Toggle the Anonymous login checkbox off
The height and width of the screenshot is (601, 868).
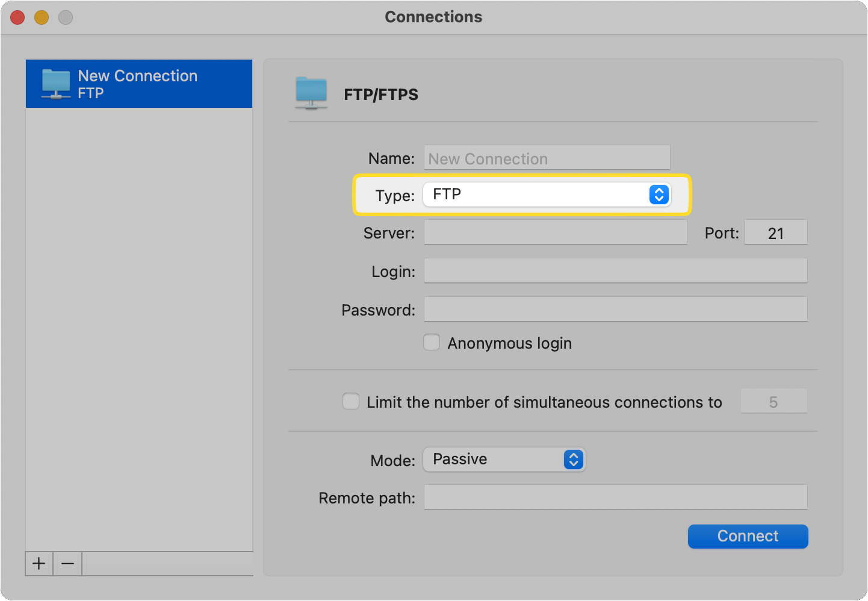click(432, 342)
